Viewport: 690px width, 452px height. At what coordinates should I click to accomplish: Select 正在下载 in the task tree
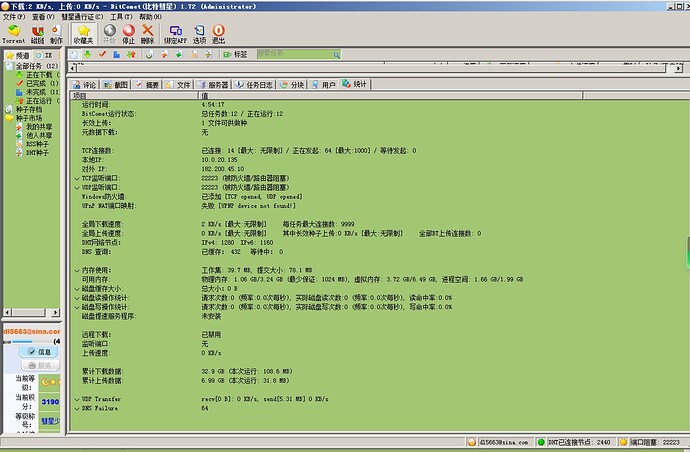tap(39, 74)
